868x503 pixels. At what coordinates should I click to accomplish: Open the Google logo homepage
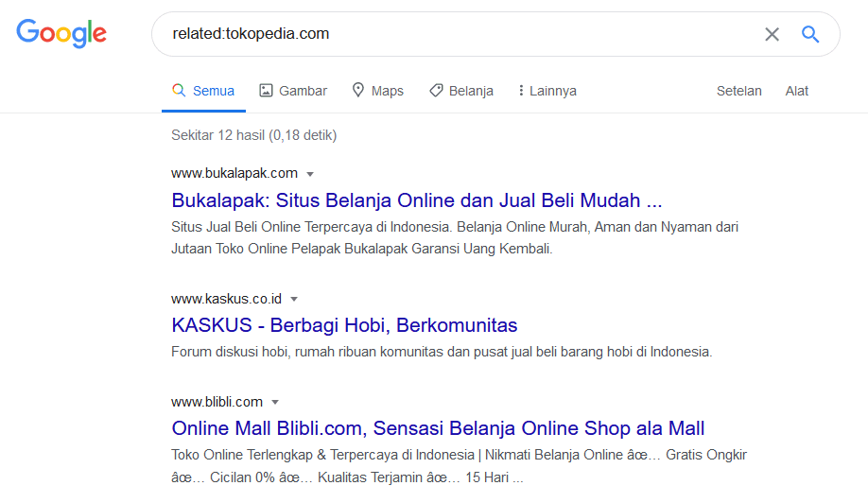[61, 33]
